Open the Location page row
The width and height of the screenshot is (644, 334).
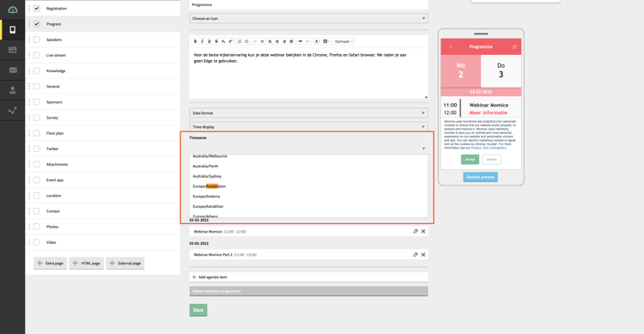click(103, 196)
